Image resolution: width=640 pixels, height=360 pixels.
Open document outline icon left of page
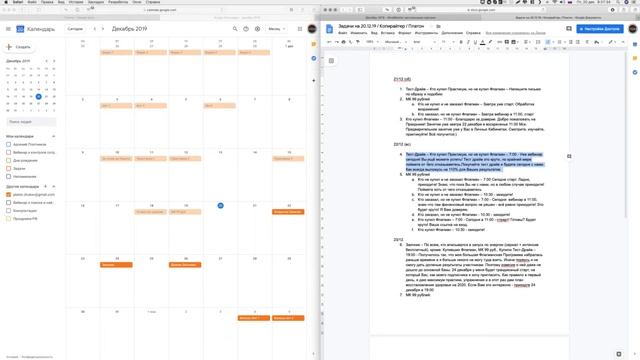[331, 61]
